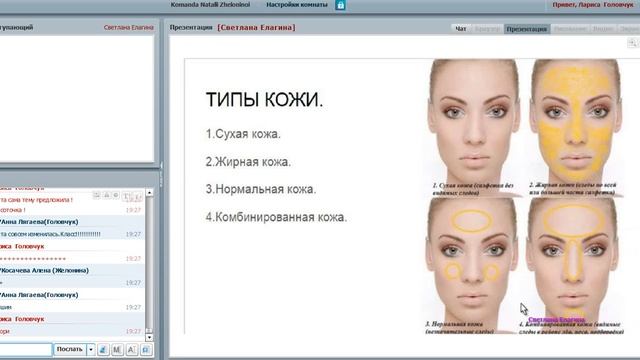
Task: Open Настройки комнаты in the top bar
Action: click(x=297, y=5)
